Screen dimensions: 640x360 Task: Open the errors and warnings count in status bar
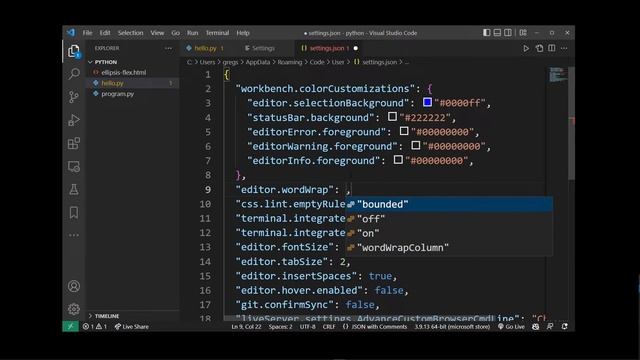[x=94, y=327]
